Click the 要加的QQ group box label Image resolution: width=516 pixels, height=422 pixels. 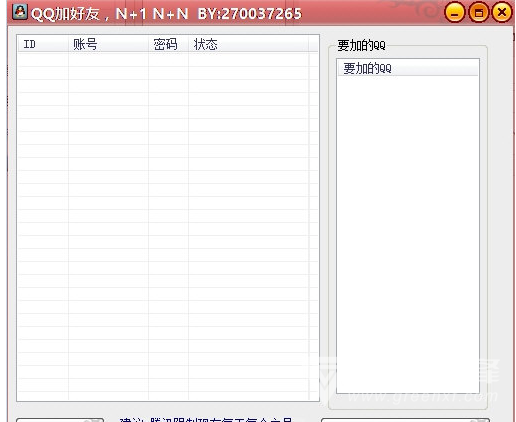click(361, 46)
